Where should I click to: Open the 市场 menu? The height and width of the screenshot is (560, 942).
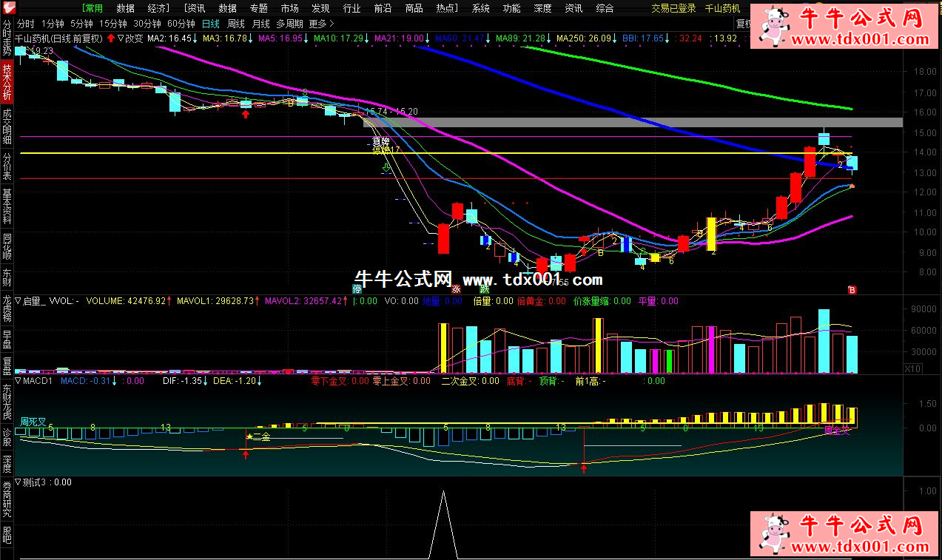(x=289, y=8)
